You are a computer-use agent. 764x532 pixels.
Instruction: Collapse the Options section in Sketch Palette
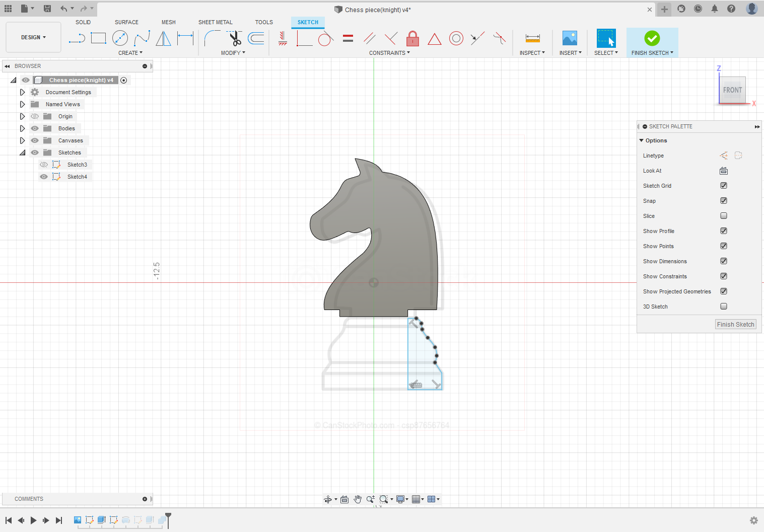642,140
